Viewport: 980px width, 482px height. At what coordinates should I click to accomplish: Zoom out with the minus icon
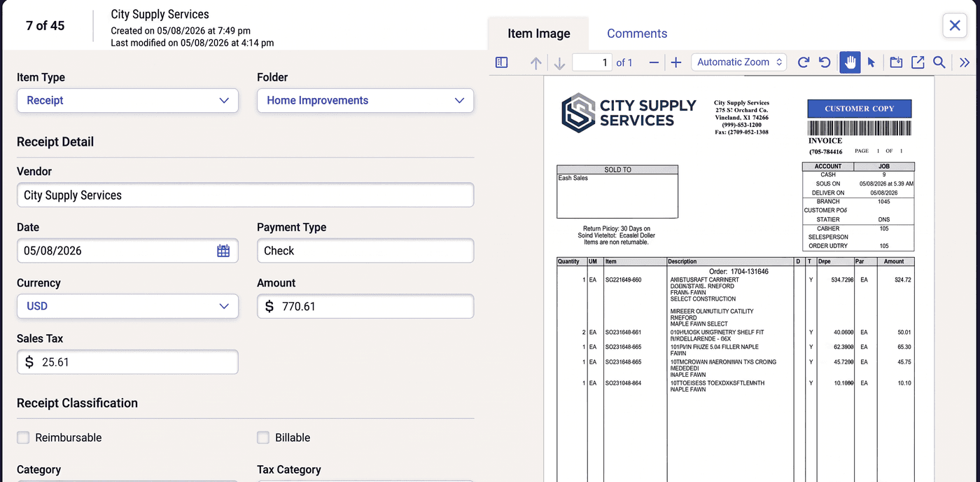(654, 62)
